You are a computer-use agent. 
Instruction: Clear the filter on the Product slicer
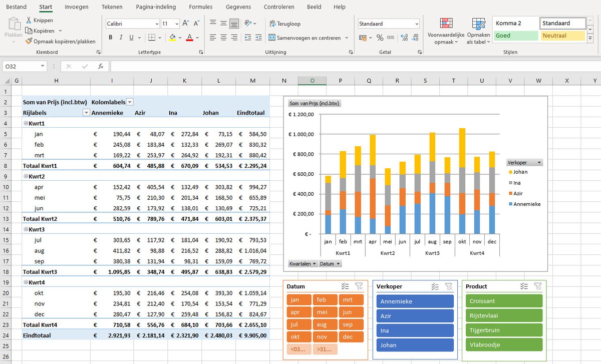[537, 286]
